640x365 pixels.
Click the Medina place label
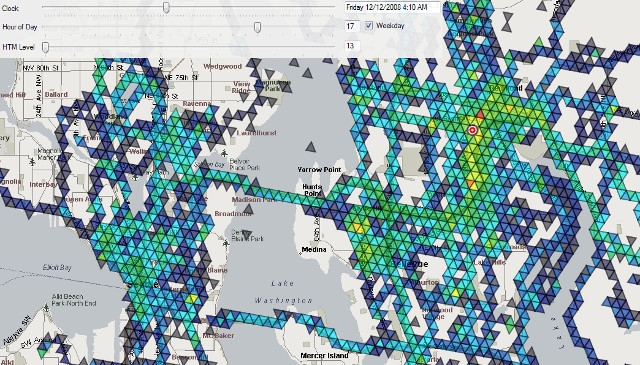[x=314, y=249]
